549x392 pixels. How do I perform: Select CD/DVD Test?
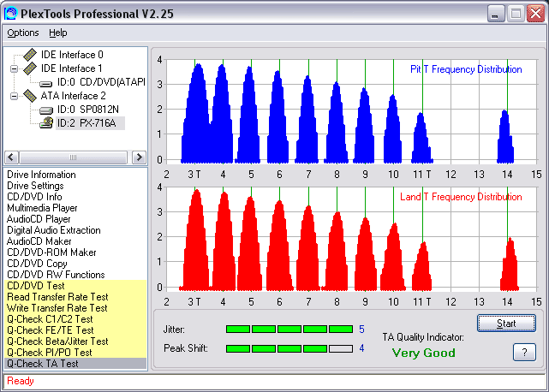click(x=75, y=286)
